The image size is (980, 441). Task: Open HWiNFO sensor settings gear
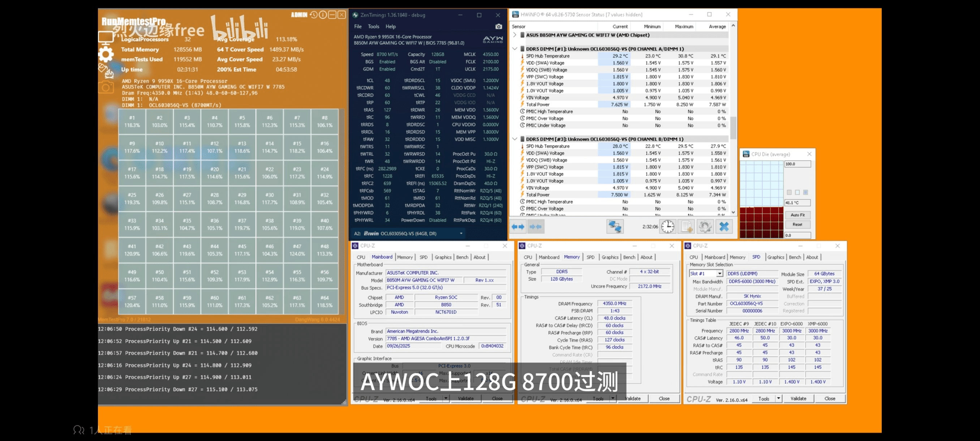click(x=705, y=227)
